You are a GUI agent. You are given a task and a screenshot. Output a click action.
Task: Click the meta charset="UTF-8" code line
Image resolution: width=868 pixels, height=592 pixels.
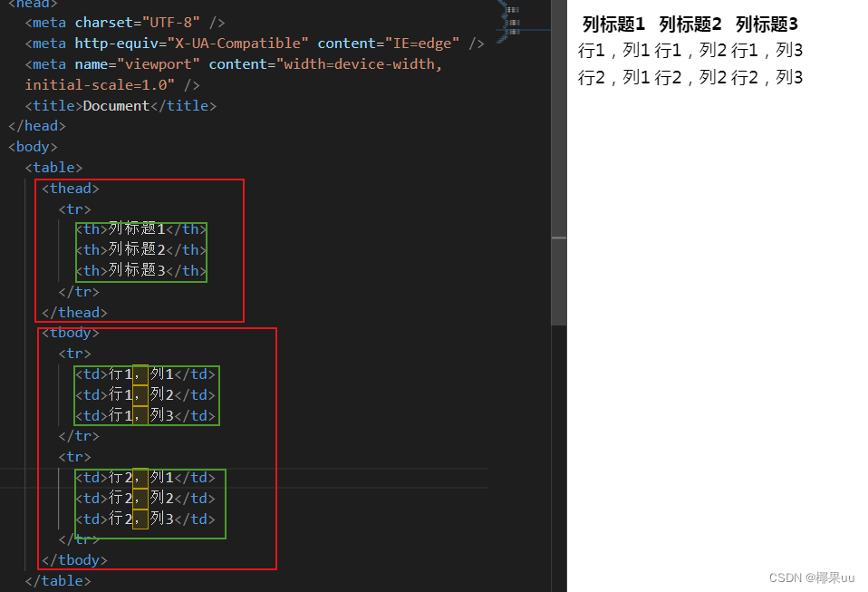coord(124,23)
